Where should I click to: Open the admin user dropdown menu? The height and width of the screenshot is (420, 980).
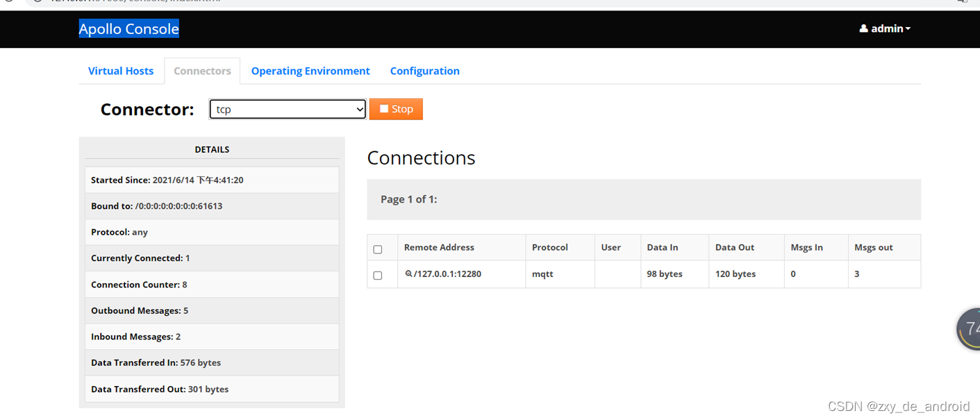885,28
